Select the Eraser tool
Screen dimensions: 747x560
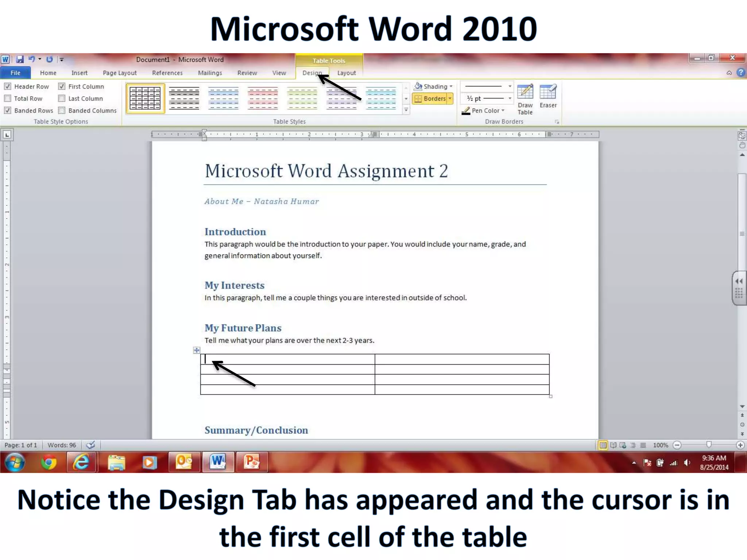[548, 96]
